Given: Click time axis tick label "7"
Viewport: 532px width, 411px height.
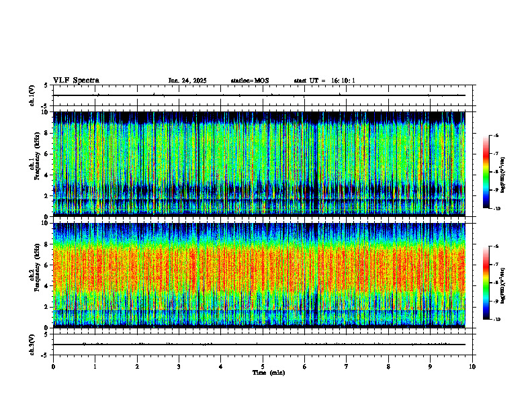Looking at the screenshot, I should (347, 367).
